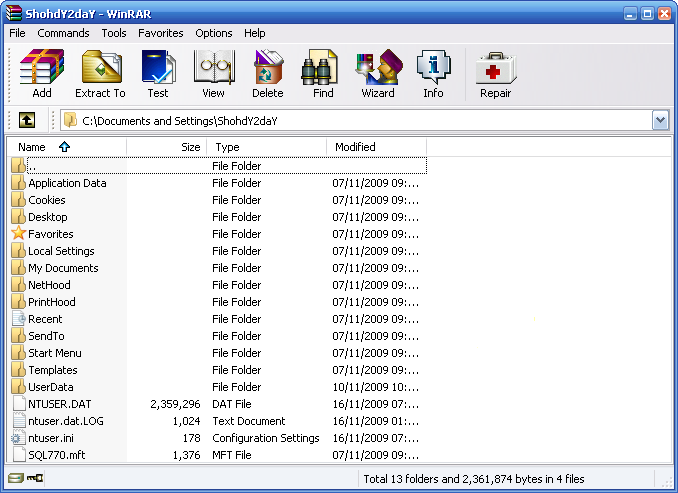Click the Extract To toolbar icon
The height and width of the screenshot is (493, 678).
[101, 66]
